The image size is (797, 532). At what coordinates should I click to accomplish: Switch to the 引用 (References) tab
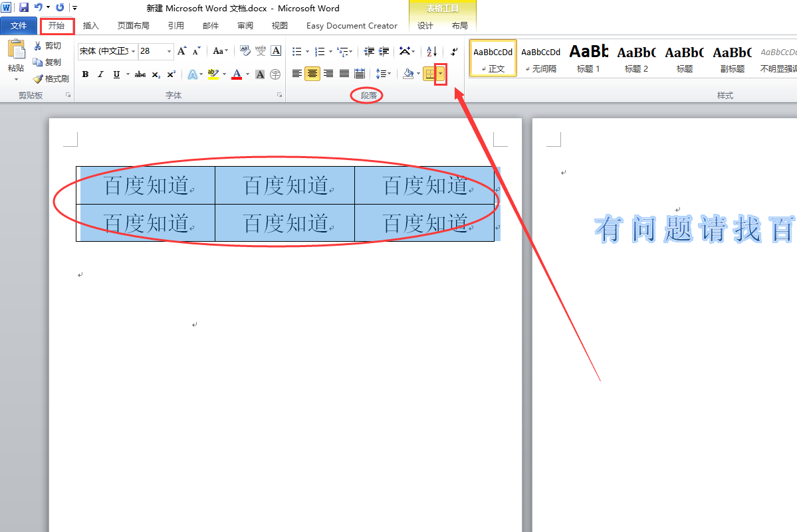176,25
